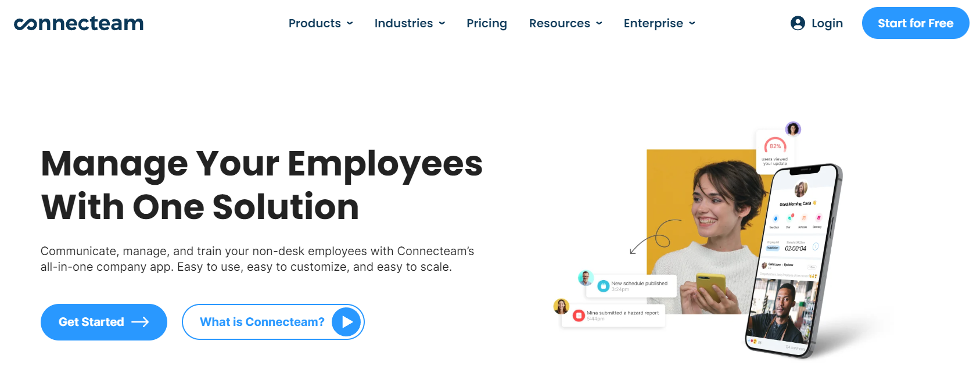Image resolution: width=980 pixels, height=380 pixels.
Task: Click the Login link
Action: (827, 23)
